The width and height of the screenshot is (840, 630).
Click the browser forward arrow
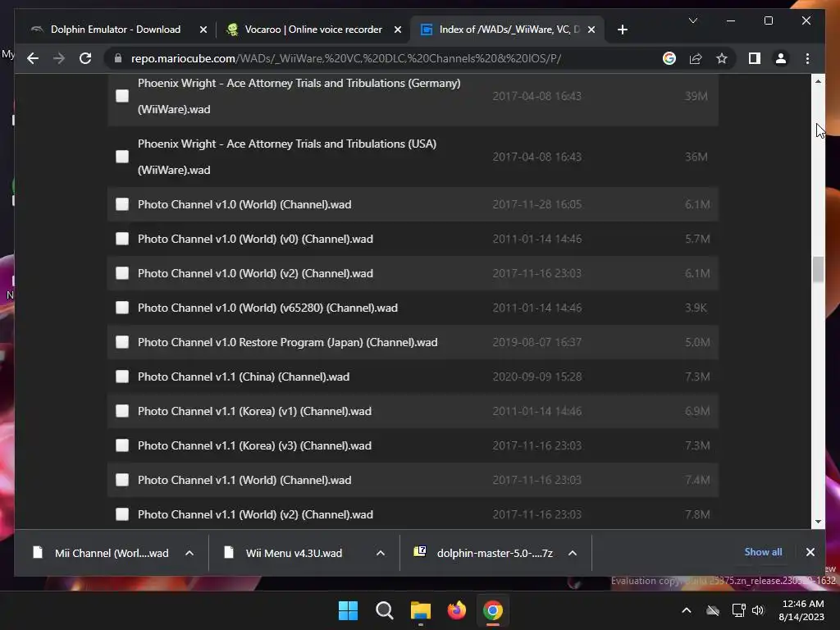coord(59,58)
